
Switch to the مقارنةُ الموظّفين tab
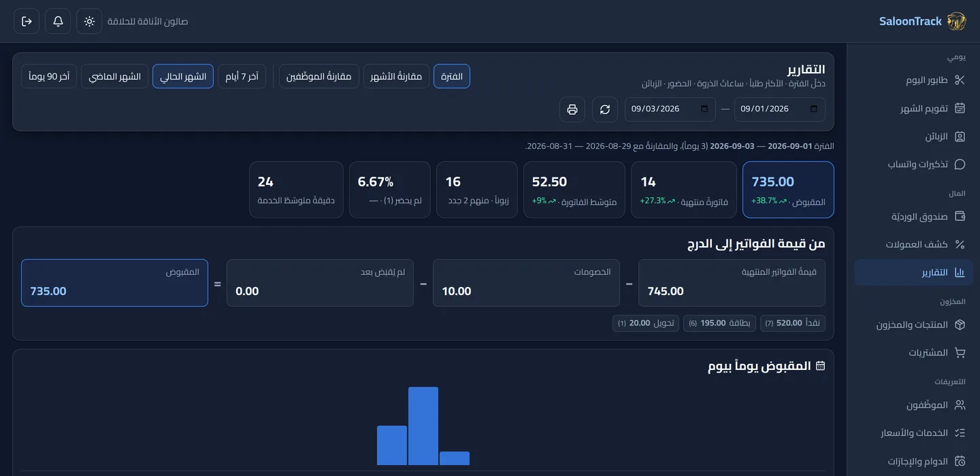click(318, 76)
